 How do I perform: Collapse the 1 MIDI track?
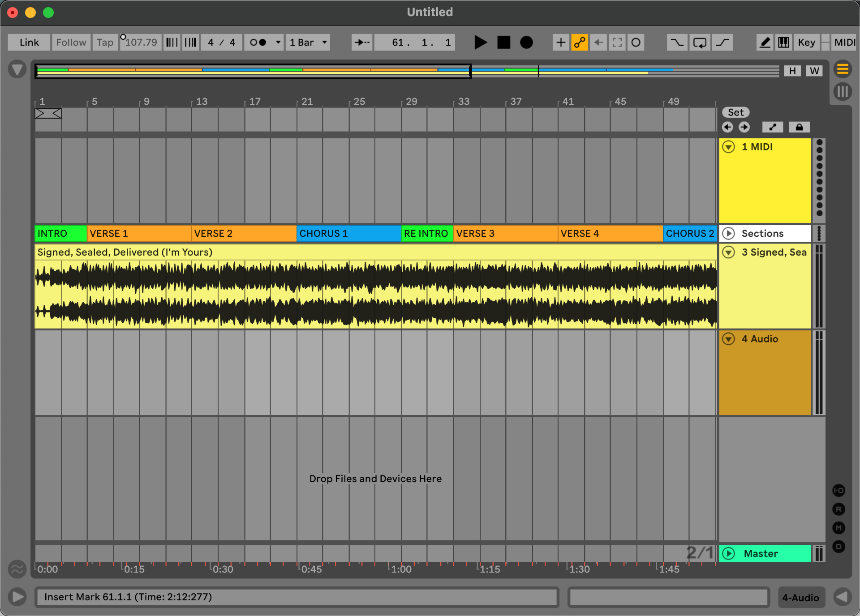729,147
